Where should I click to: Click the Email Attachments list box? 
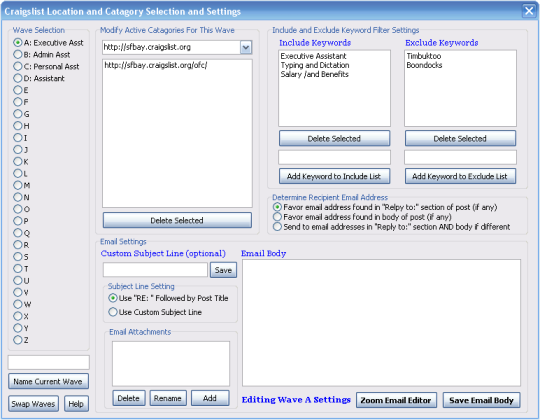tap(171, 364)
